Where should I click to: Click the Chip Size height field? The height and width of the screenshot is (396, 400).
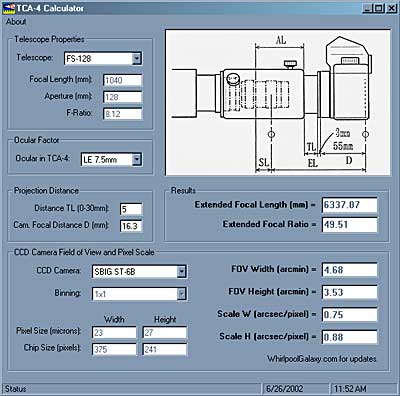click(x=165, y=349)
